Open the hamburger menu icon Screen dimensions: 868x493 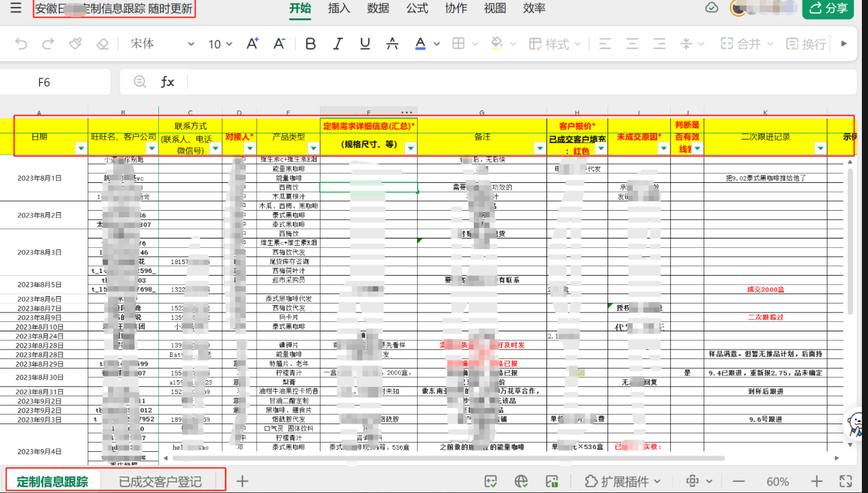16,8
